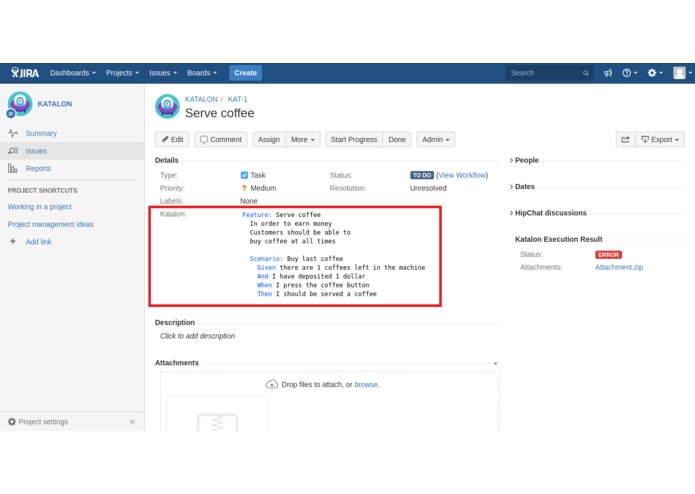695x494 pixels.
Task: Open the View Workflow link
Action: [462, 175]
